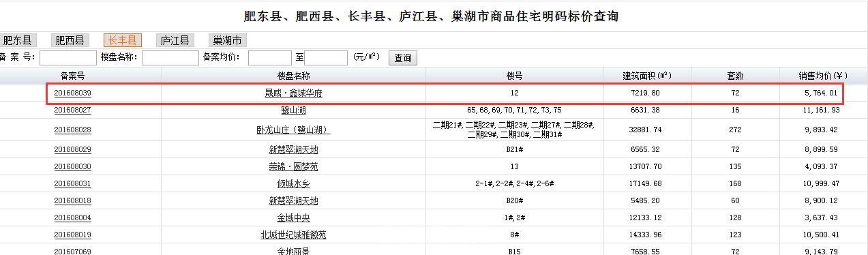
Task: Open the 北城世纪城雅徽苑 property link
Action: [x=293, y=235]
